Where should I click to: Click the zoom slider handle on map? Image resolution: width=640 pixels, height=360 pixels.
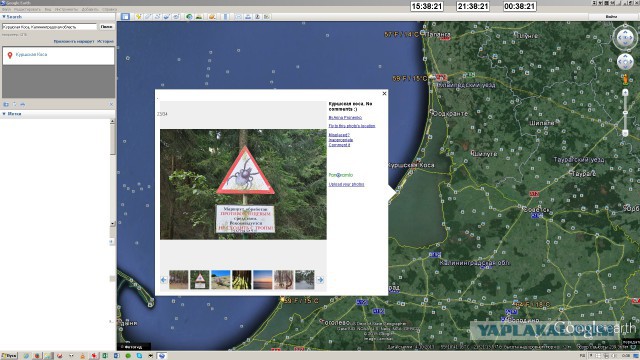pos(625,112)
